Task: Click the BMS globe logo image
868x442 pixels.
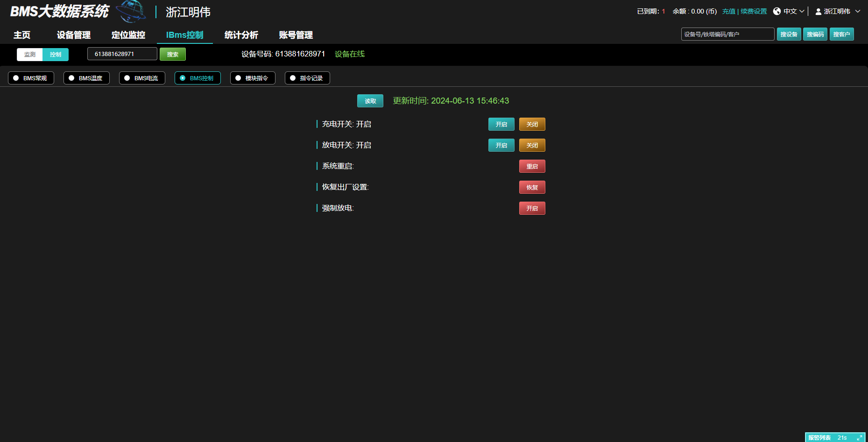Action: pos(131,11)
